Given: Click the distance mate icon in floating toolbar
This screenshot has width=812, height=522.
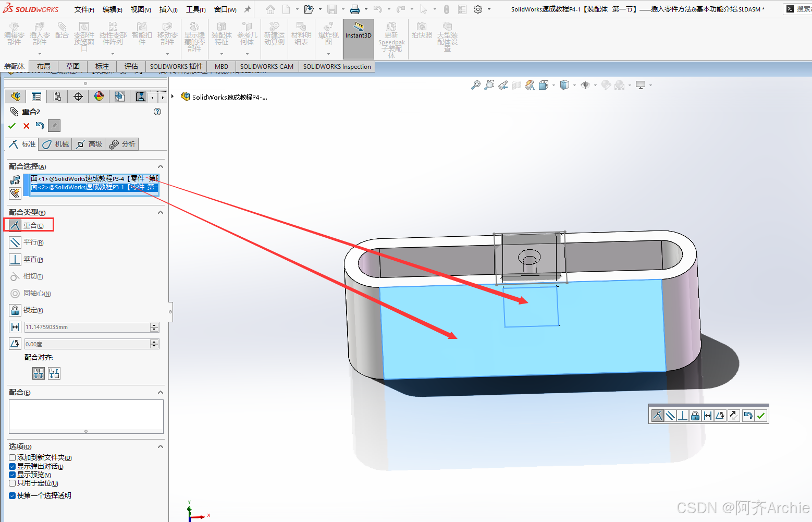Looking at the screenshot, I should point(708,416).
